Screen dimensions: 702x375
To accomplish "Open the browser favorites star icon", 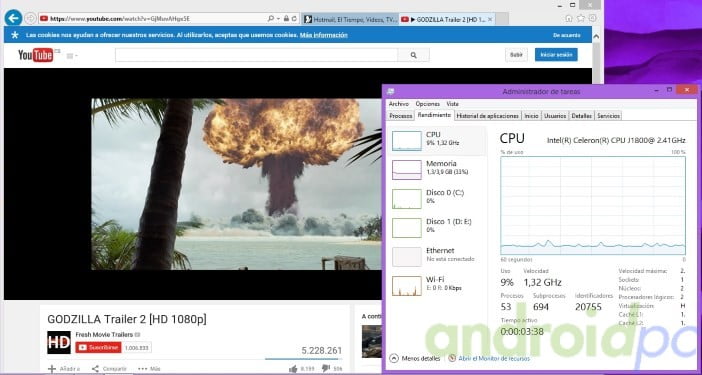I will point(581,18).
